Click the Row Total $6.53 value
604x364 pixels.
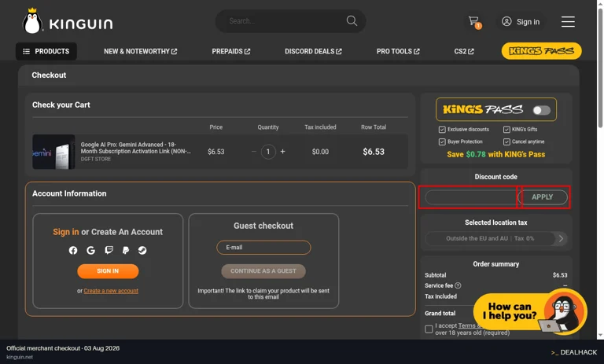374,152
